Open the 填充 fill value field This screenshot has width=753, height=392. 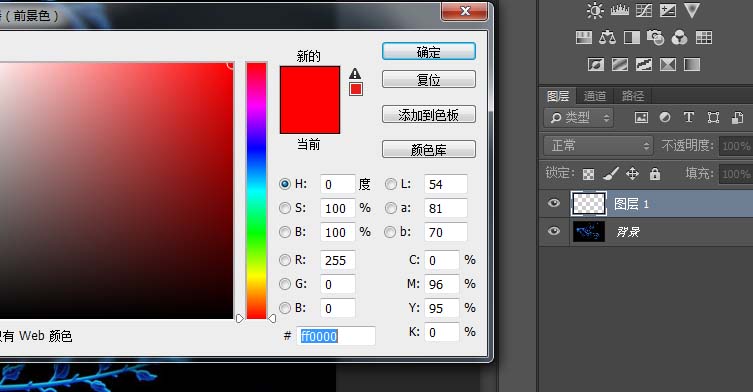coord(736,173)
